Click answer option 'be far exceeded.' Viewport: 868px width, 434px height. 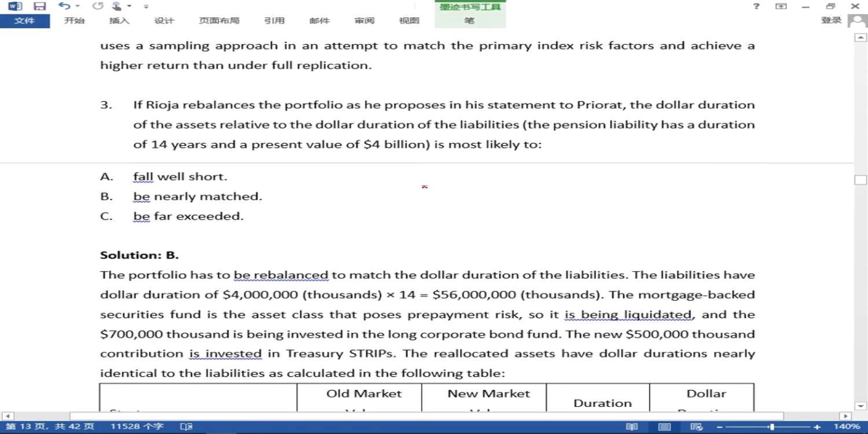(188, 216)
